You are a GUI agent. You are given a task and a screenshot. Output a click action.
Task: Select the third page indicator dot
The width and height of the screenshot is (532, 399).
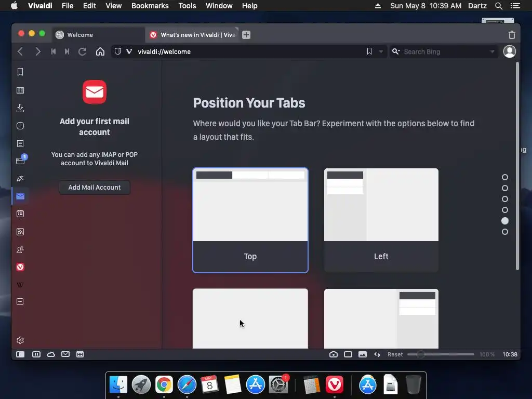point(505,199)
